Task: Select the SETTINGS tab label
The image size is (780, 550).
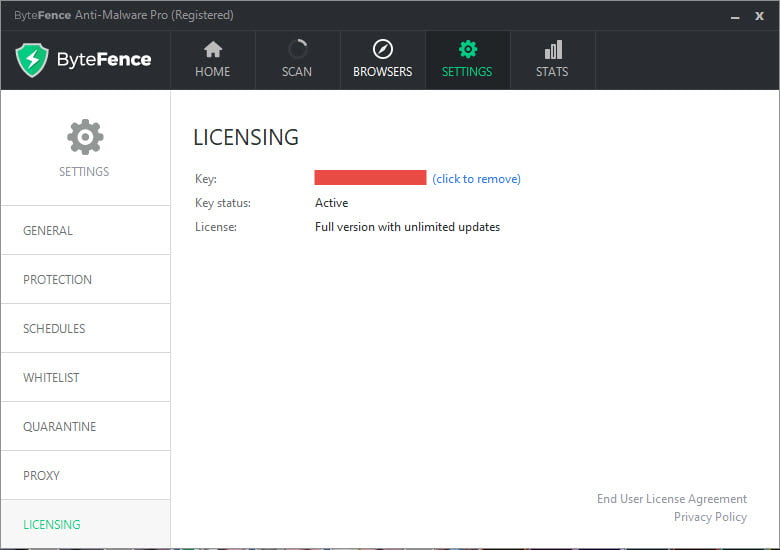Action: pyautogui.click(x=467, y=72)
